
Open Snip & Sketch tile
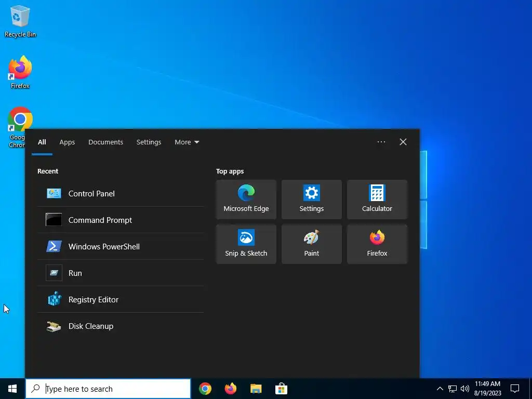246,244
